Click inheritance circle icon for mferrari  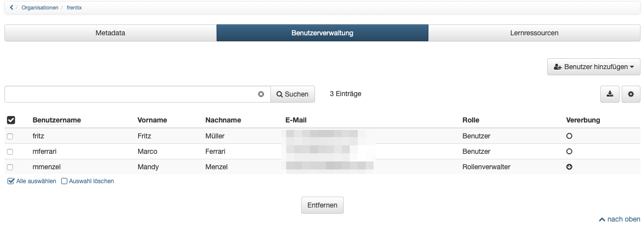[x=569, y=151]
